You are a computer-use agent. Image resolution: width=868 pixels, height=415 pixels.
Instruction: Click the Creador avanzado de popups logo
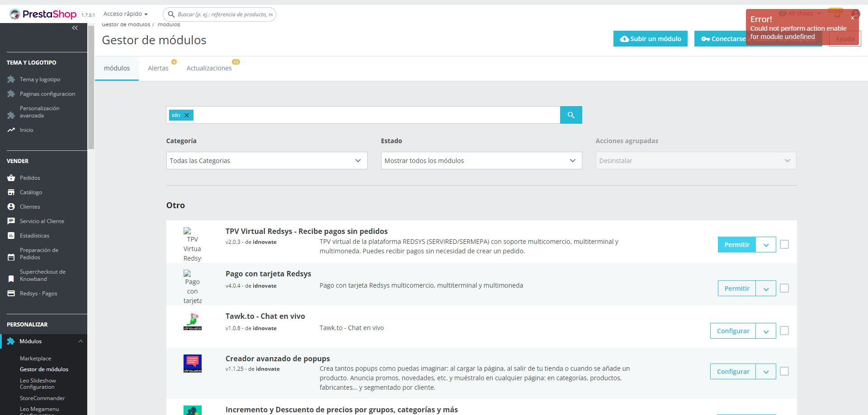193,364
